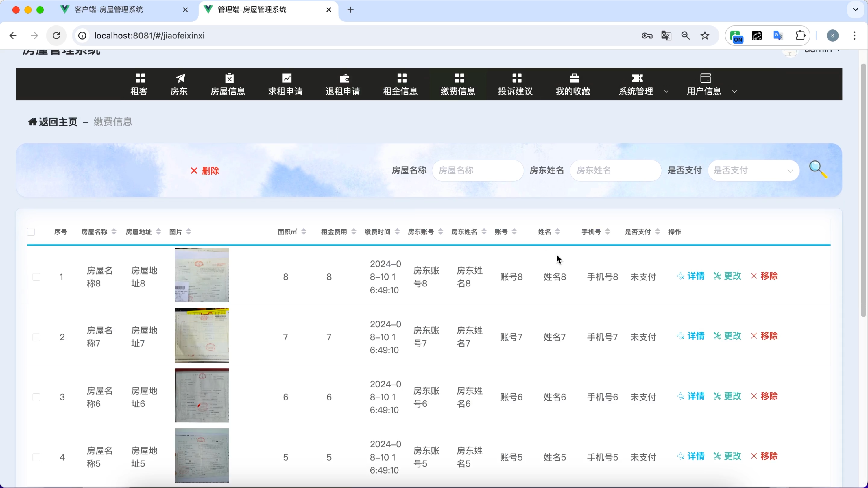
Task: Check the checkbox for row 1
Action: pyautogui.click(x=36, y=277)
